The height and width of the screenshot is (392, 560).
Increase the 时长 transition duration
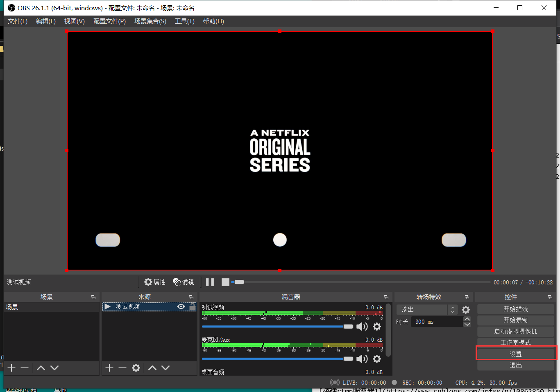(x=467, y=319)
